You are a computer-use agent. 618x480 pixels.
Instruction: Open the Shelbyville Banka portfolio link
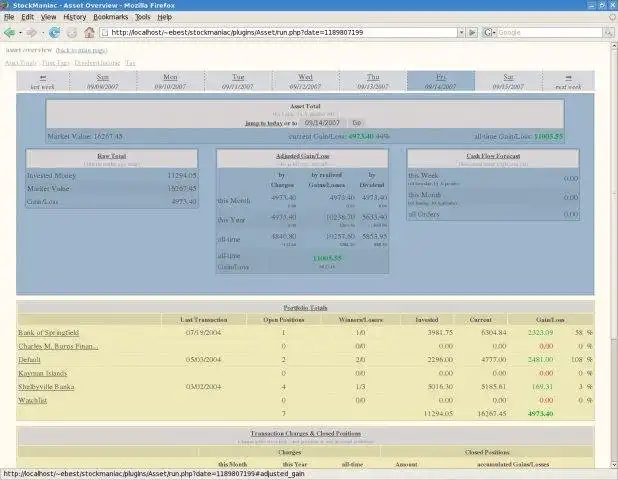pyautogui.click(x=46, y=387)
